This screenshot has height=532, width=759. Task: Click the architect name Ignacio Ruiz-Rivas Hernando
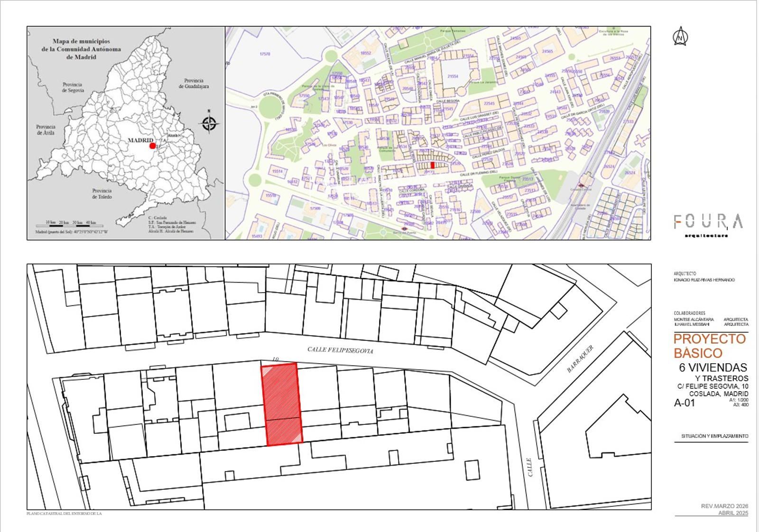coord(704,280)
